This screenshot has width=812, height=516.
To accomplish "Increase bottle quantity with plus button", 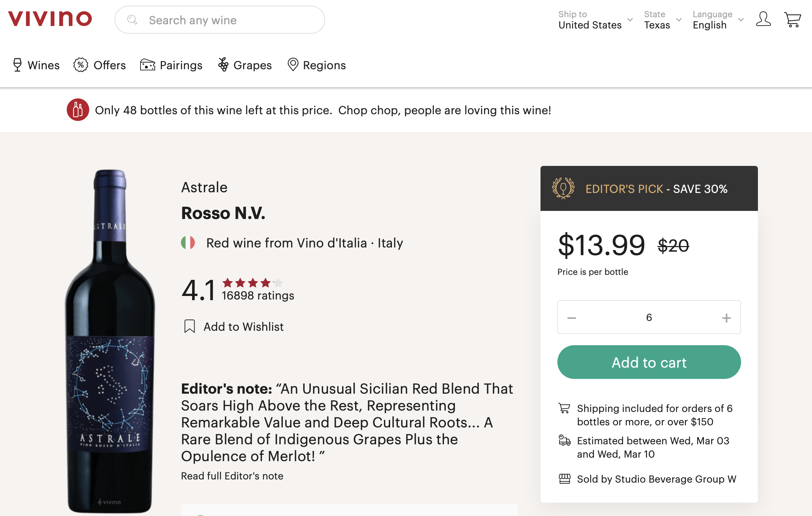I will 726,318.
